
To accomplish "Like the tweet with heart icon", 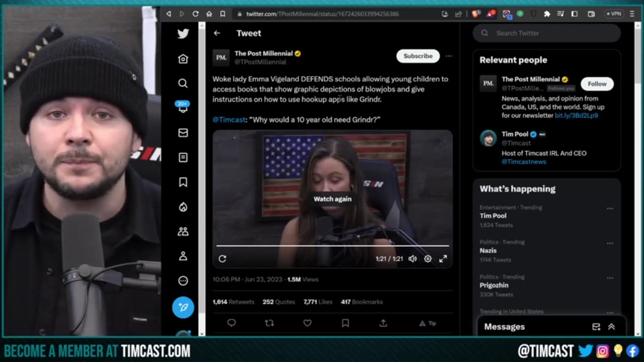I will point(307,323).
